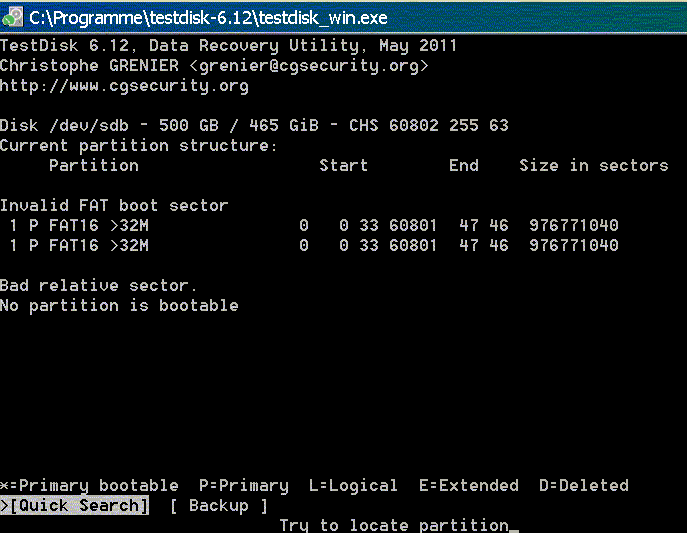Click the 'Partition' column header

click(x=94, y=166)
